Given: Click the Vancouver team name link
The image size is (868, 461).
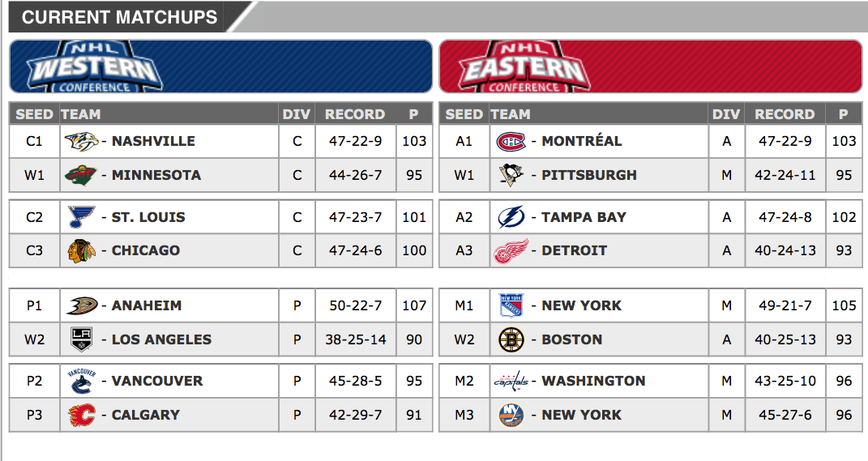Looking at the screenshot, I should tap(157, 381).
